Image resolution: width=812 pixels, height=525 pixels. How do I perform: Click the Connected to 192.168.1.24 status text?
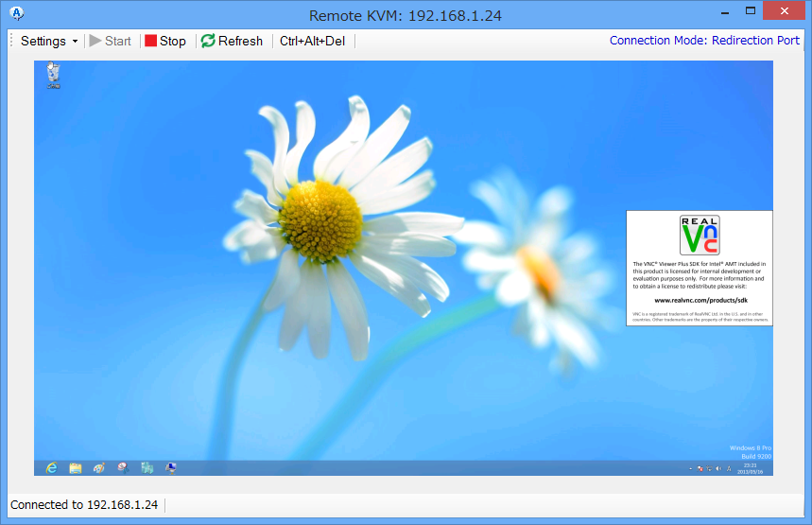(84, 505)
